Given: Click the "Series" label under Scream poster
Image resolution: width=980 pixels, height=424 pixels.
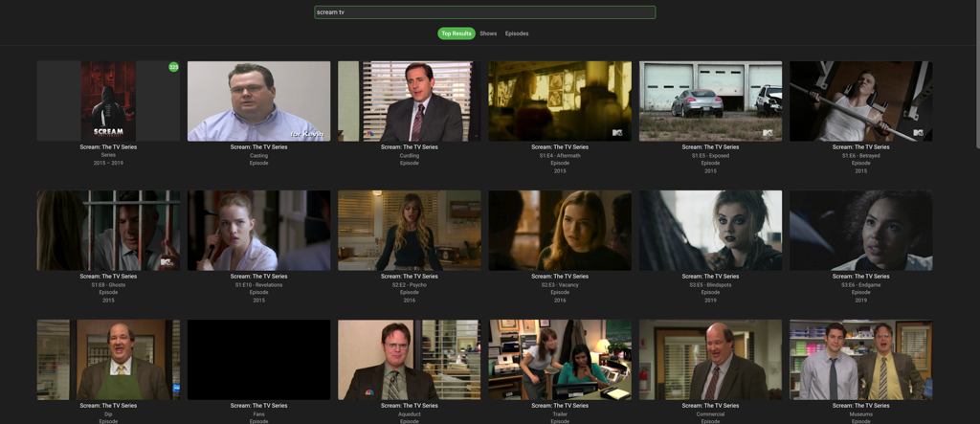Looking at the screenshot, I should [x=108, y=155].
